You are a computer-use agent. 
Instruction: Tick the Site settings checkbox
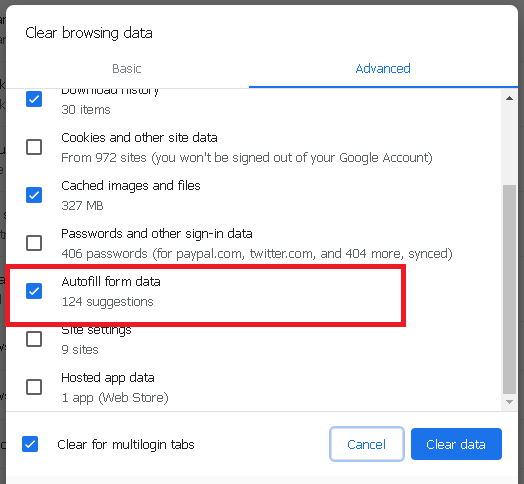point(34,339)
